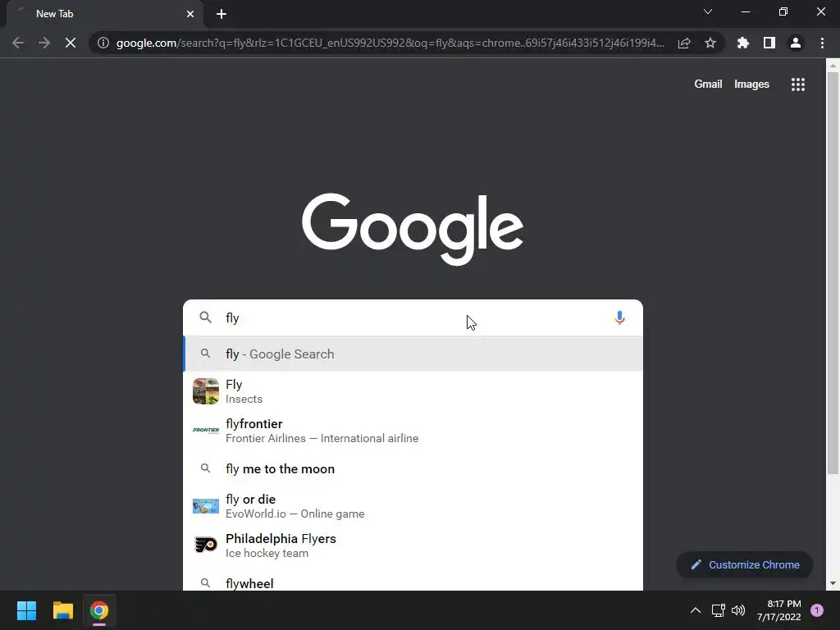Open the network tray icon
This screenshot has width=840, height=630.
(718, 610)
